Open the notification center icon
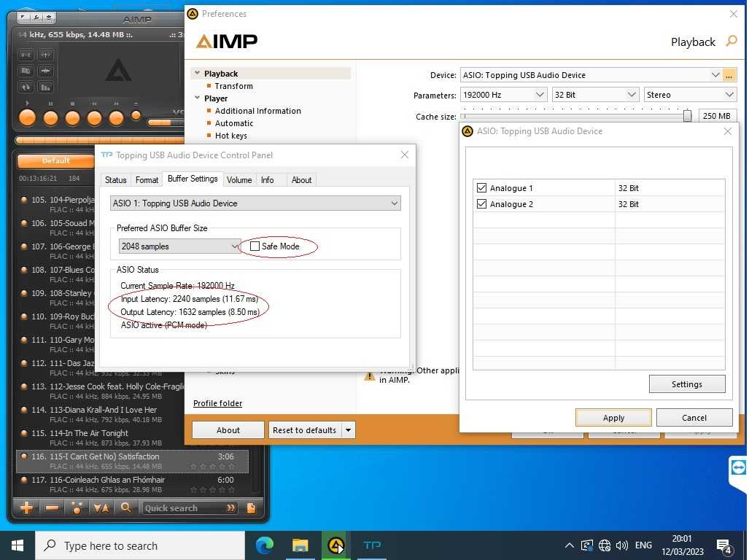The image size is (749, 560). 724,546
